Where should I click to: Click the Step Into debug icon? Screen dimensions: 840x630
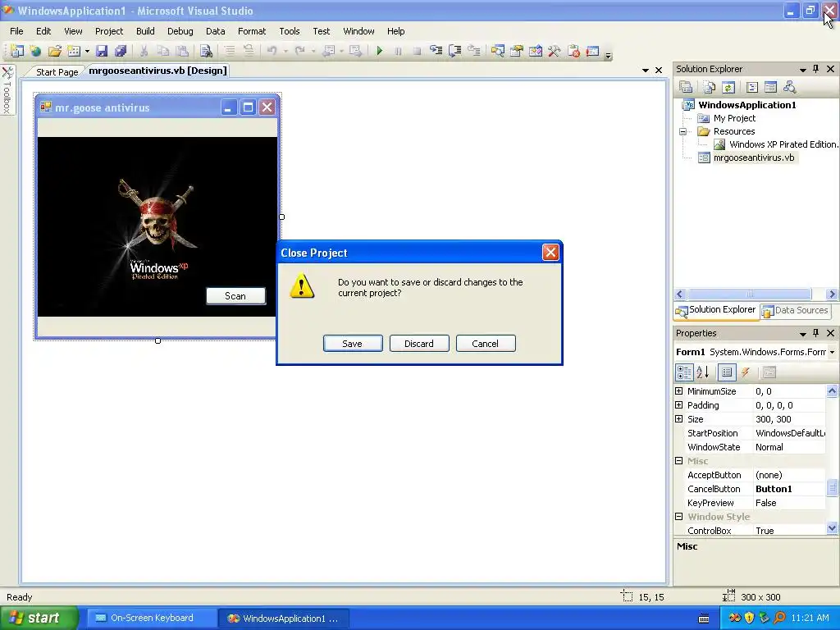[436, 51]
